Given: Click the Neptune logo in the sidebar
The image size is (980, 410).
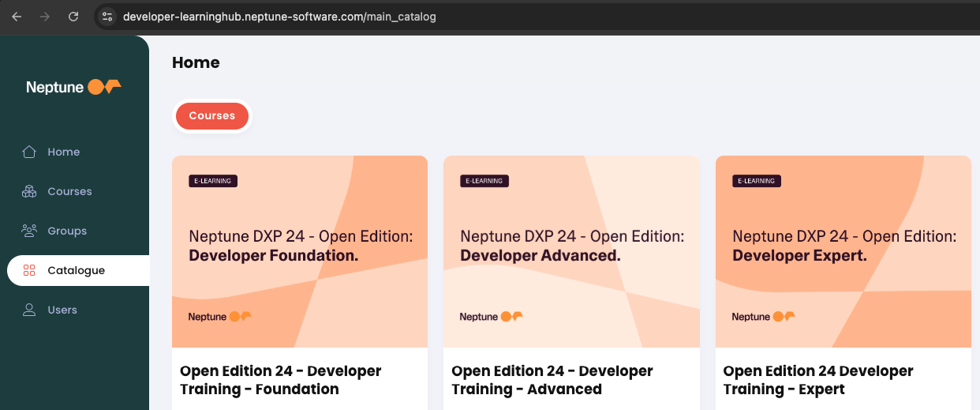Looking at the screenshot, I should (73, 87).
